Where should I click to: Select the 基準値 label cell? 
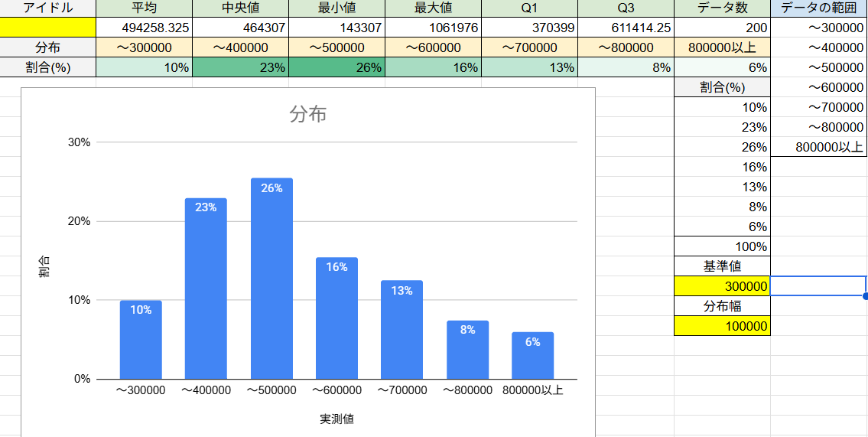[723, 266]
